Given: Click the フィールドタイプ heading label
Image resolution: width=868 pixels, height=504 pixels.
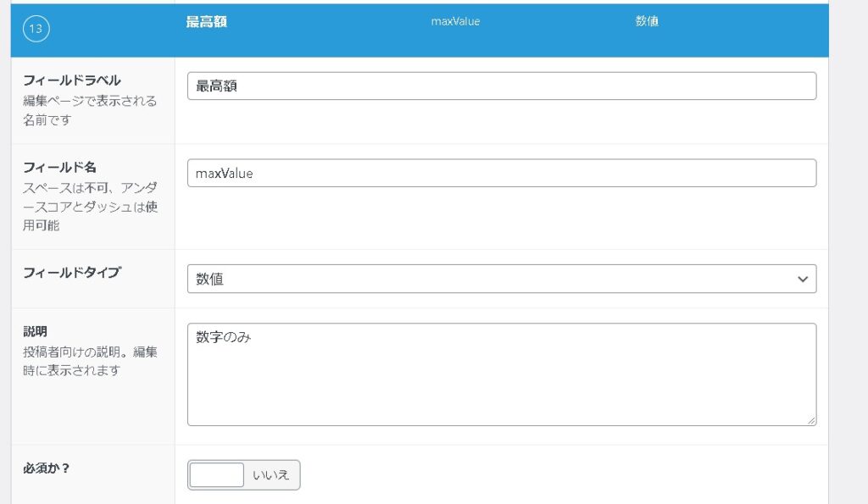Looking at the screenshot, I should pos(72,273).
